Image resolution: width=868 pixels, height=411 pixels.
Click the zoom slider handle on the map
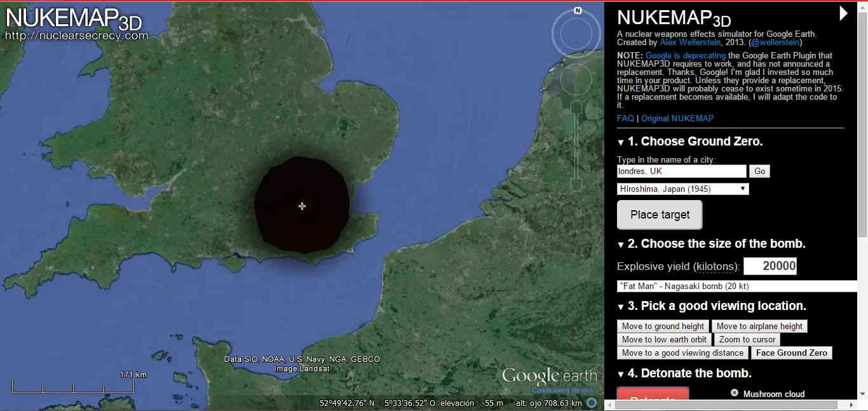[576, 147]
